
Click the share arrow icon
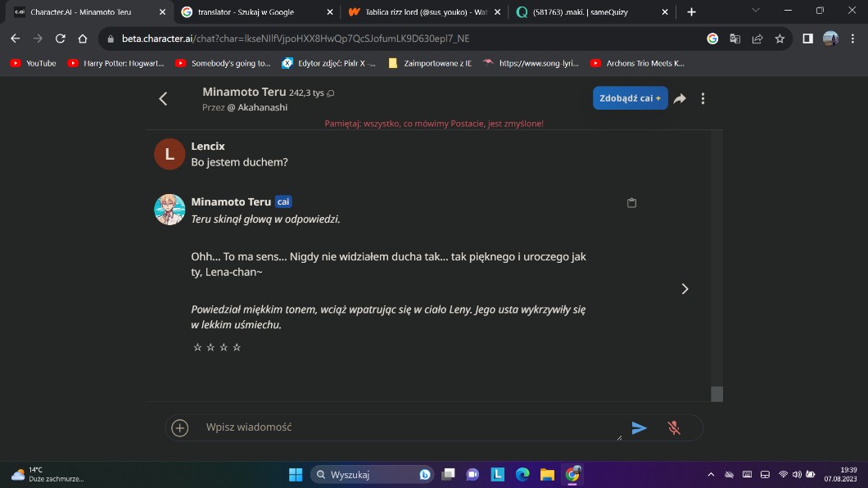pos(679,98)
